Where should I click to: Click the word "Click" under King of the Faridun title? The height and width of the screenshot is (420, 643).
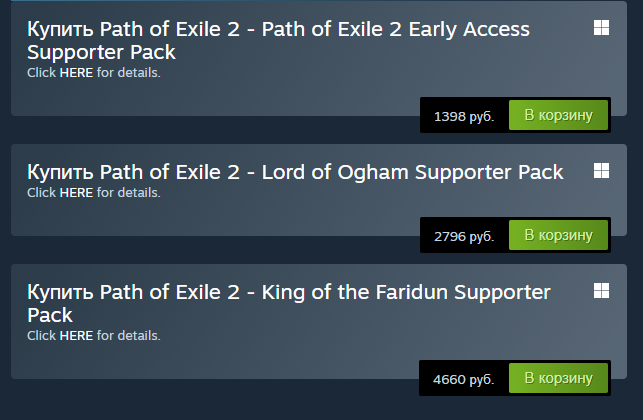[x=41, y=336]
